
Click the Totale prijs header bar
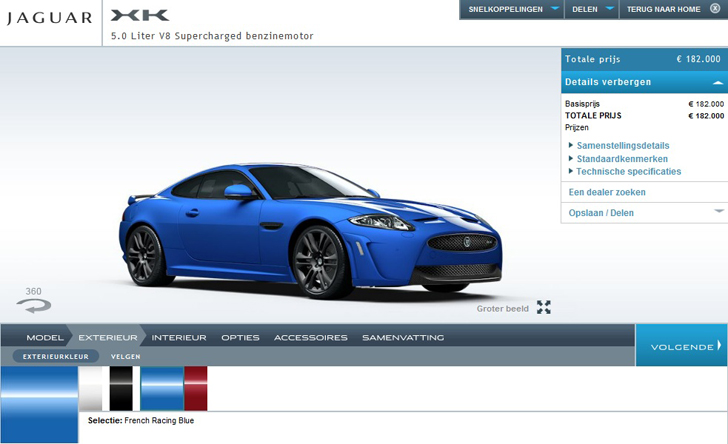click(643, 59)
